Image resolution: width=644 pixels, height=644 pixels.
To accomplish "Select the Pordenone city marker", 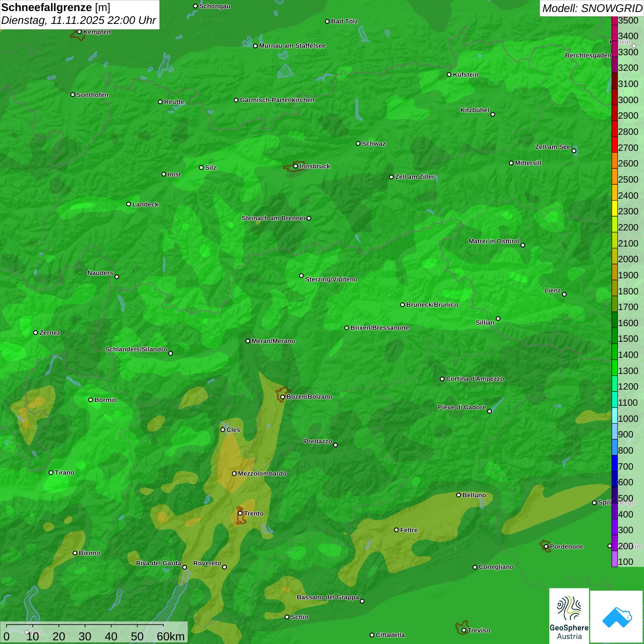I will [x=546, y=546].
